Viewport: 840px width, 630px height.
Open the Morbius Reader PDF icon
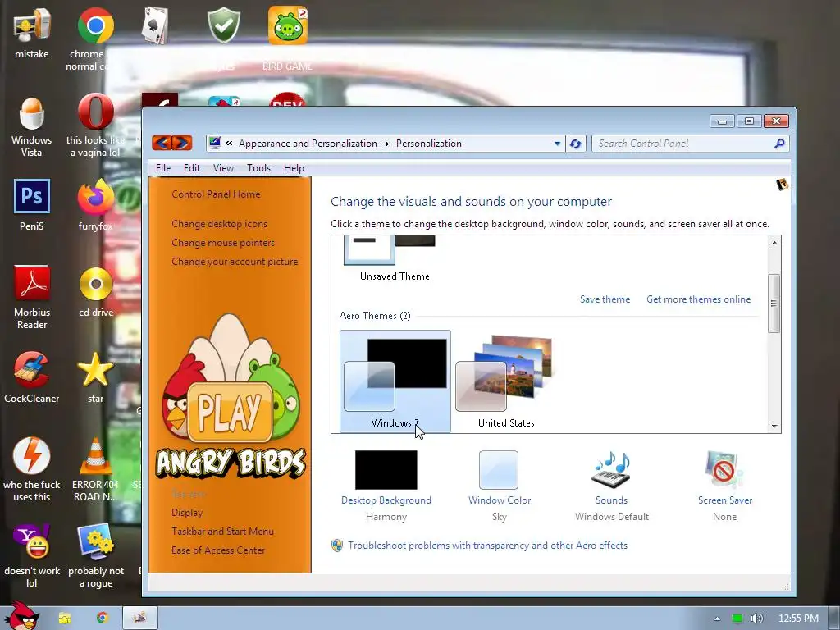point(32,283)
